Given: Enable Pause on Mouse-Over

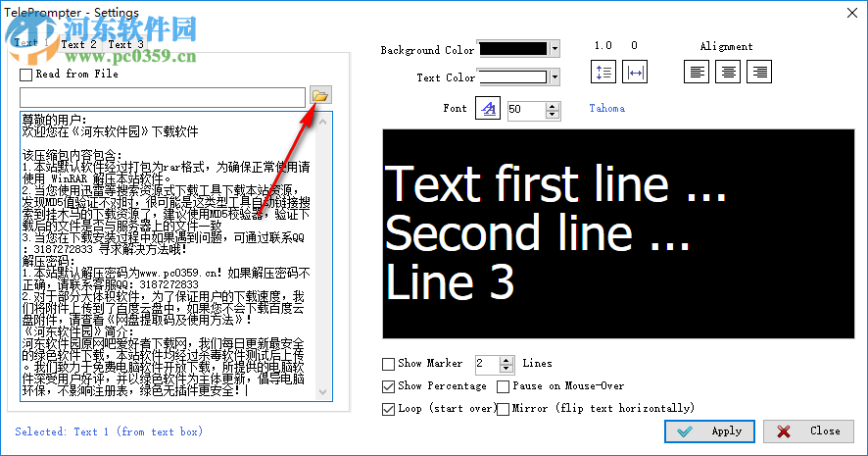Looking at the screenshot, I should pos(504,386).
